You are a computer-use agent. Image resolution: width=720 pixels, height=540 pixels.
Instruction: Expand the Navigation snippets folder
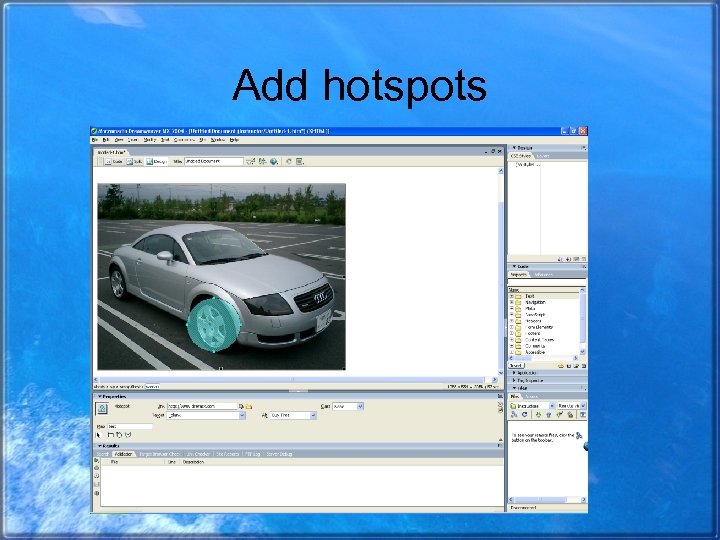(x=512, y=302)
